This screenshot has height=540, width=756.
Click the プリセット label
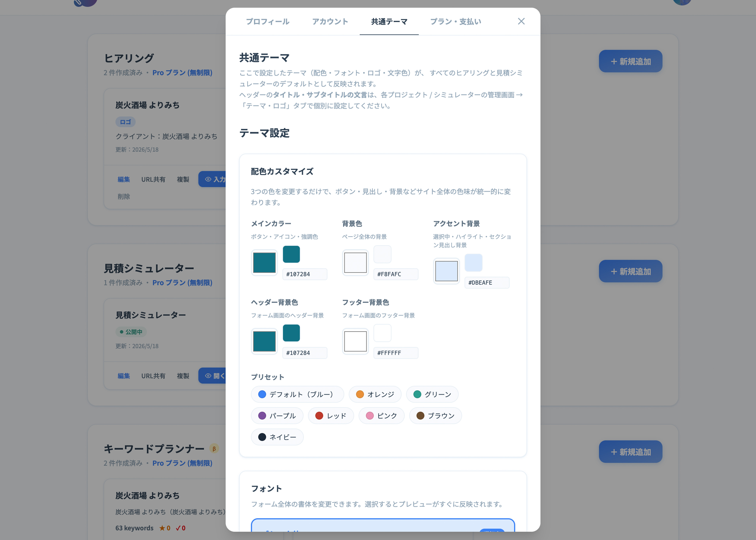click(x=267, y=377)
